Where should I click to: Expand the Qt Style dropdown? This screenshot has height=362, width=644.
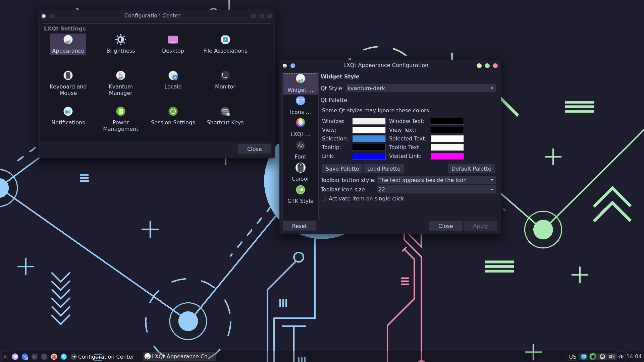(421, 88)
